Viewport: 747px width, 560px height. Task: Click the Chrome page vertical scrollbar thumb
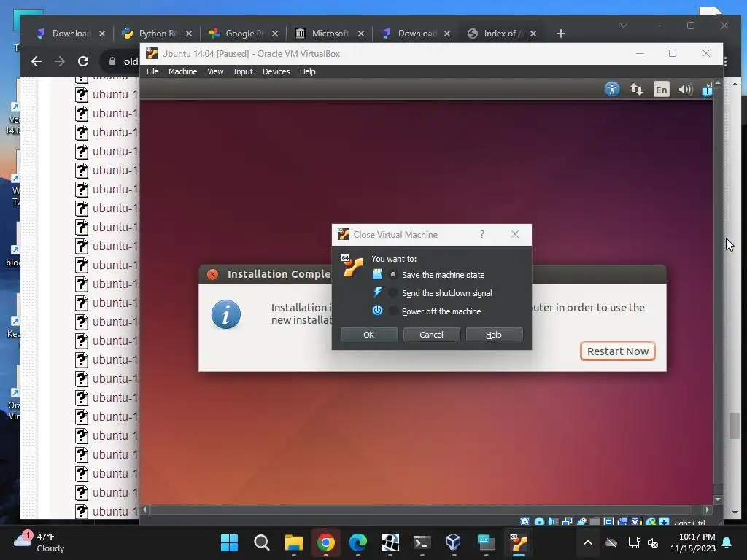tap(735, 425)
